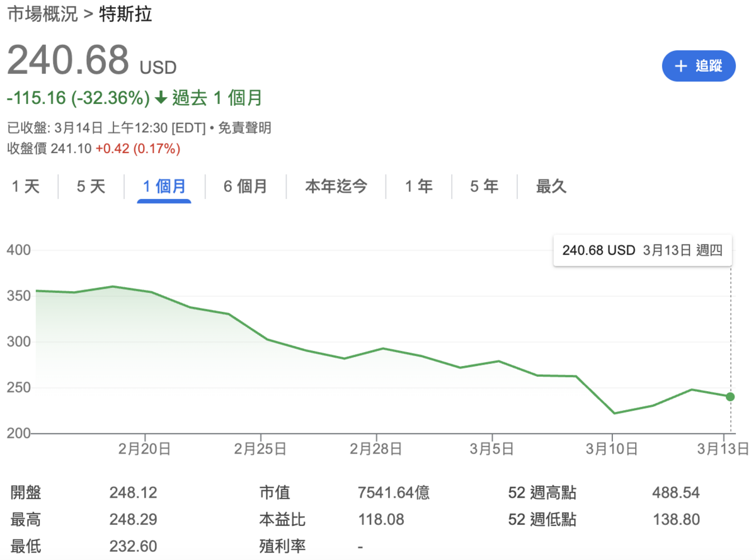Select the 5 天 time range tab
The width and height of the screenshot is (756, 560).
tap(91, 186)
